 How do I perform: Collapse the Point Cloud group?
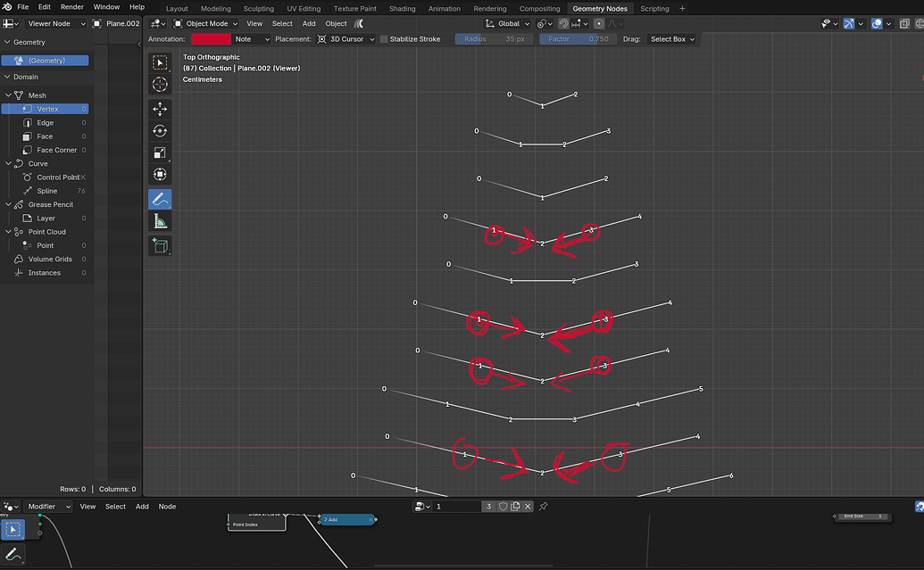point(8,232)
